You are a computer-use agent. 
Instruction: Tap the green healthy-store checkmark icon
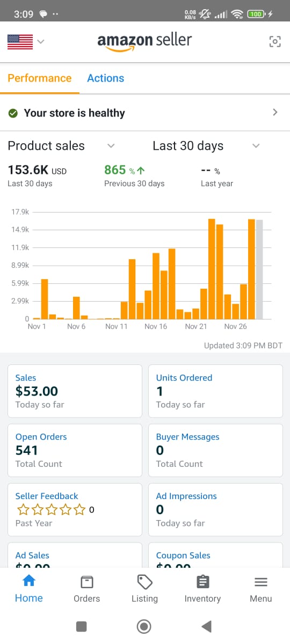coord(13,113)
